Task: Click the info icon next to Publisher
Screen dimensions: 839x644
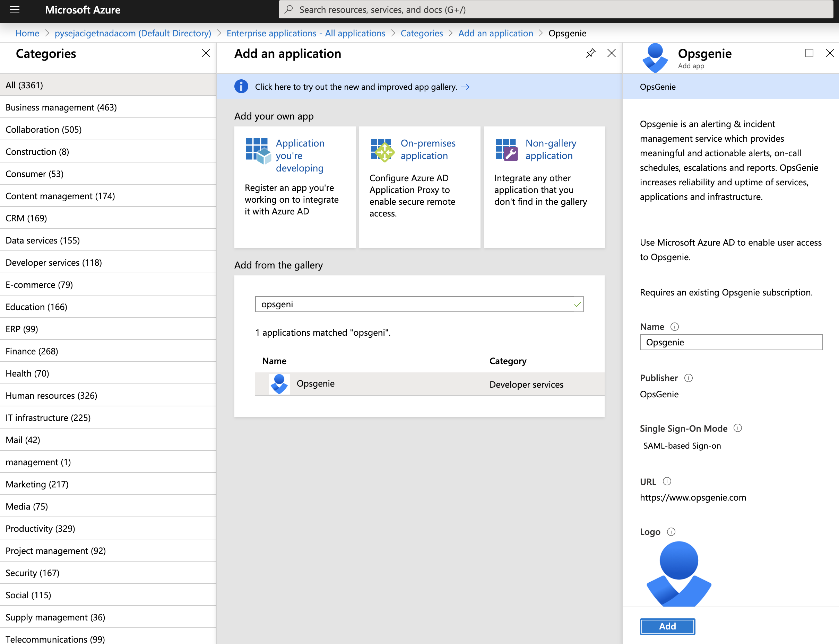Action: click(x=689, y=378)
